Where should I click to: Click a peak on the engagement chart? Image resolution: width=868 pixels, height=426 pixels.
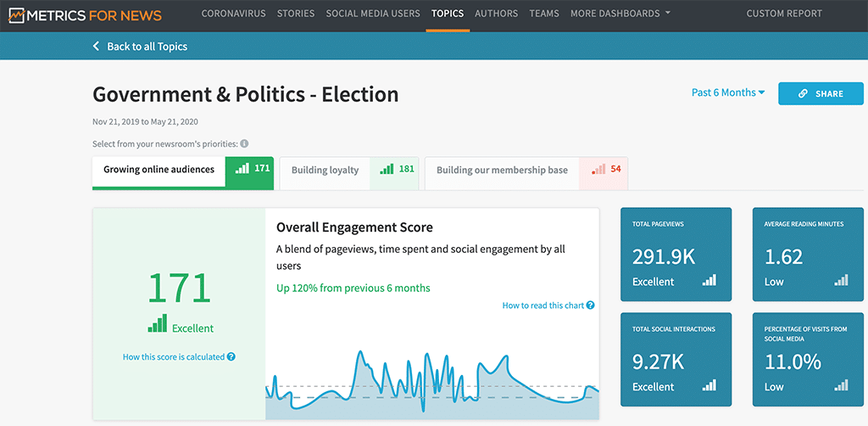360,352
